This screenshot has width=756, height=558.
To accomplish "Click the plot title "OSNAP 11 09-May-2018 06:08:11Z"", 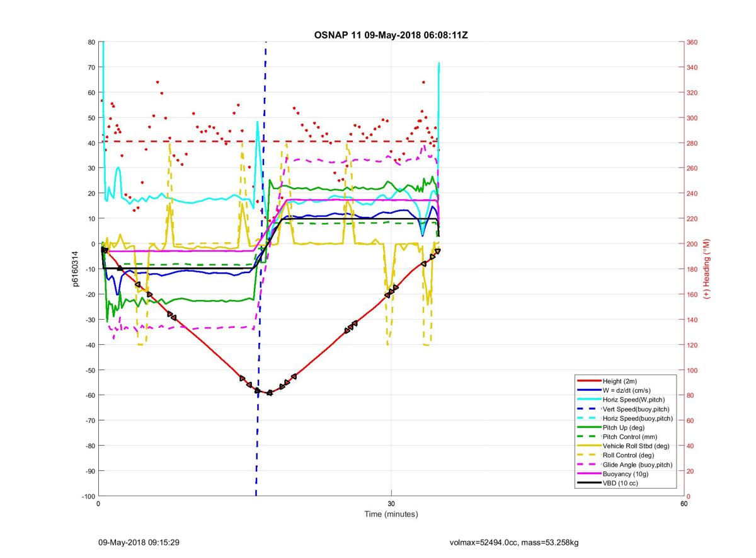I will pos(391,35).
